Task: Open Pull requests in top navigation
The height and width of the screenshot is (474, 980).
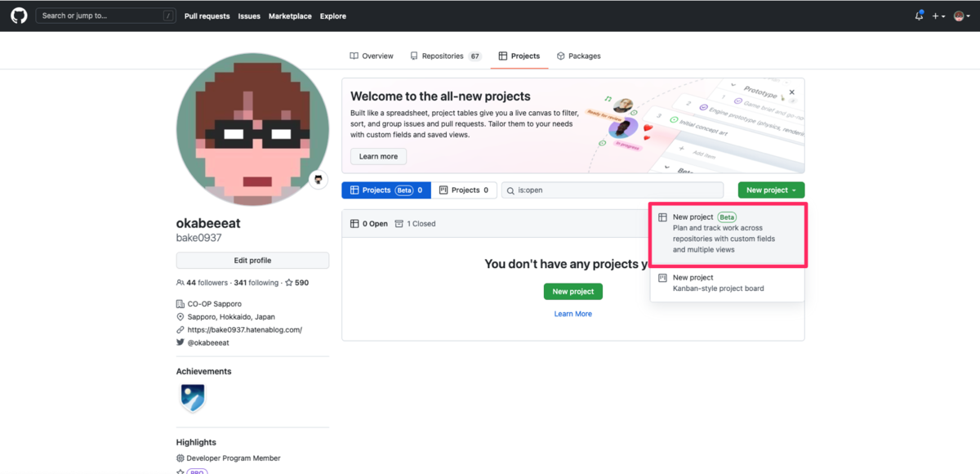Action: (207, 16)
